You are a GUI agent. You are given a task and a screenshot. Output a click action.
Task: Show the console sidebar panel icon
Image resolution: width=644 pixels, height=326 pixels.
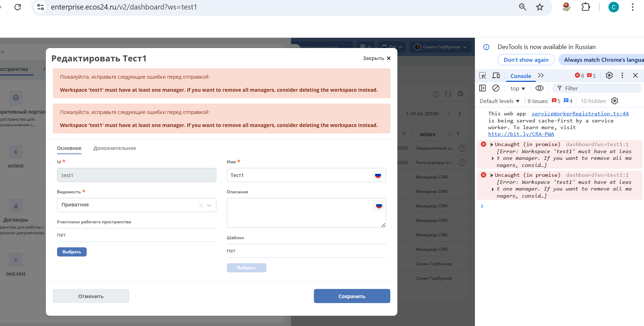[483, 88]
